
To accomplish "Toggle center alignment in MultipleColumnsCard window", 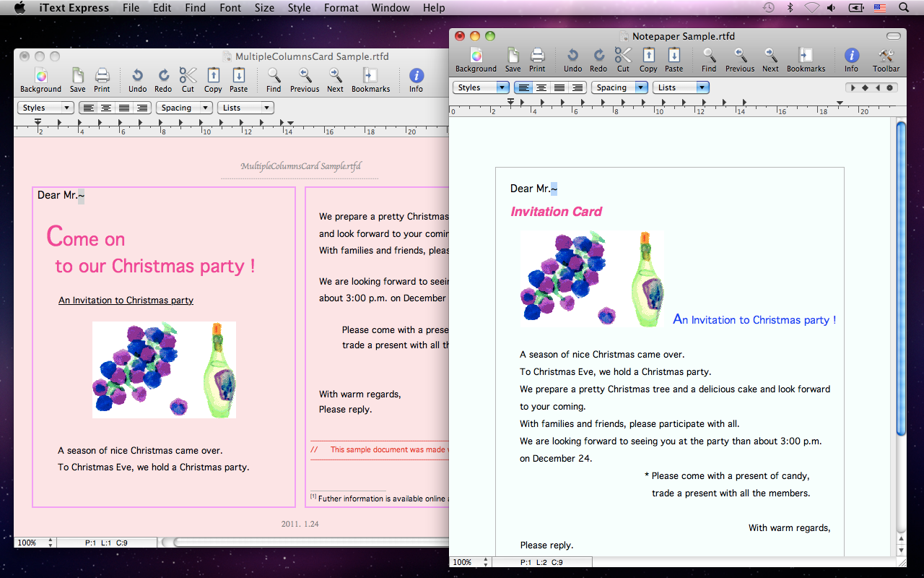I will (106, 108).
